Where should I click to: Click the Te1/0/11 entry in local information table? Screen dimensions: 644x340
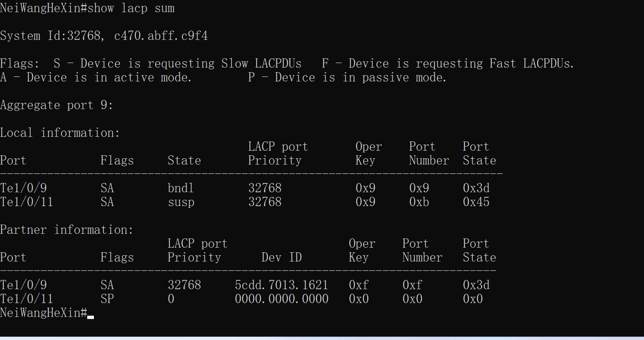tap(26, 202)
